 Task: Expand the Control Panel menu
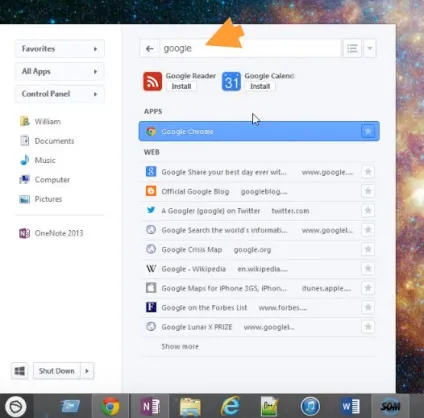coord(60,94)
